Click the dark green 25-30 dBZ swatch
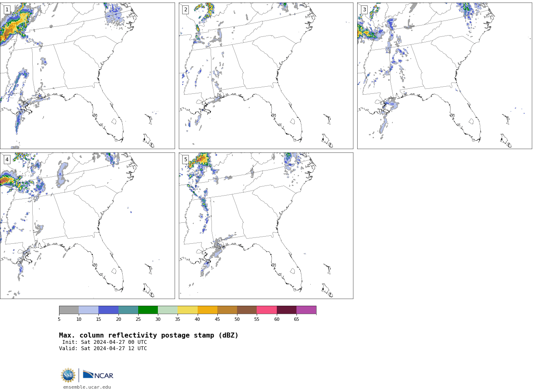 pos(148,310)
